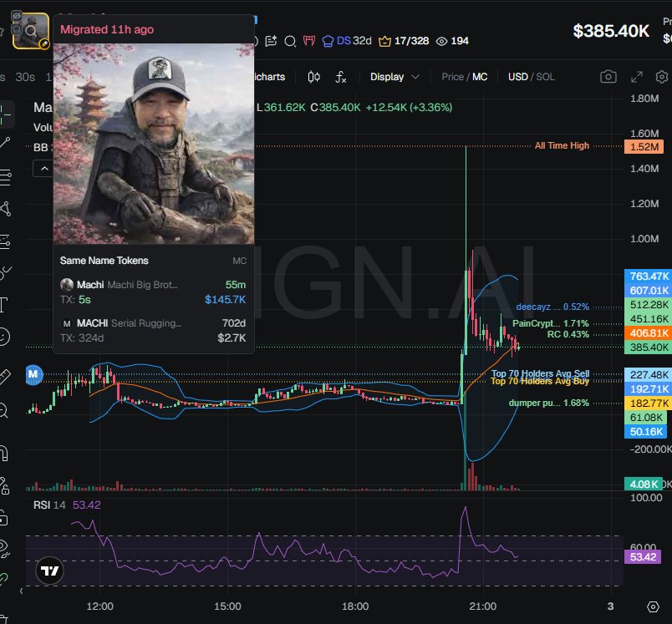672x624 pixels.
Task: Click the large Machi token image
Action: point(154,144)
